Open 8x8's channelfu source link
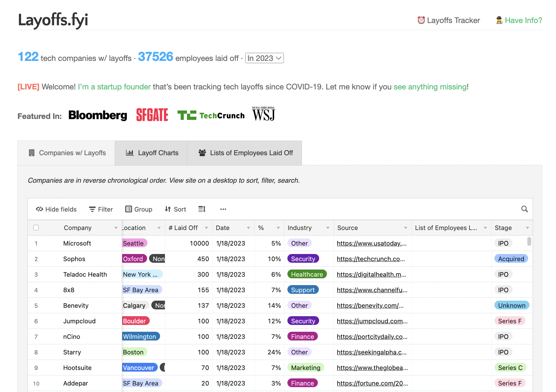Screen dimensions: 556x392 [x=372, y=290]
